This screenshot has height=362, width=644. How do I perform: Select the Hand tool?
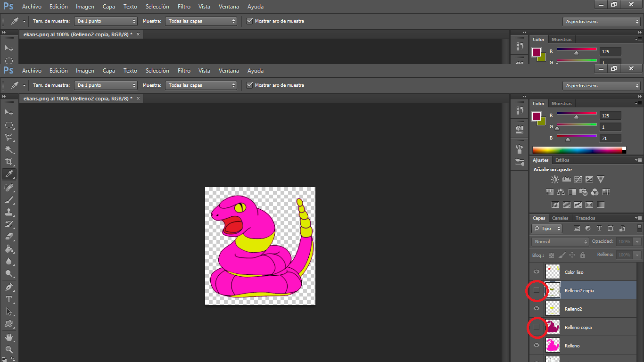tap(9, 337)
